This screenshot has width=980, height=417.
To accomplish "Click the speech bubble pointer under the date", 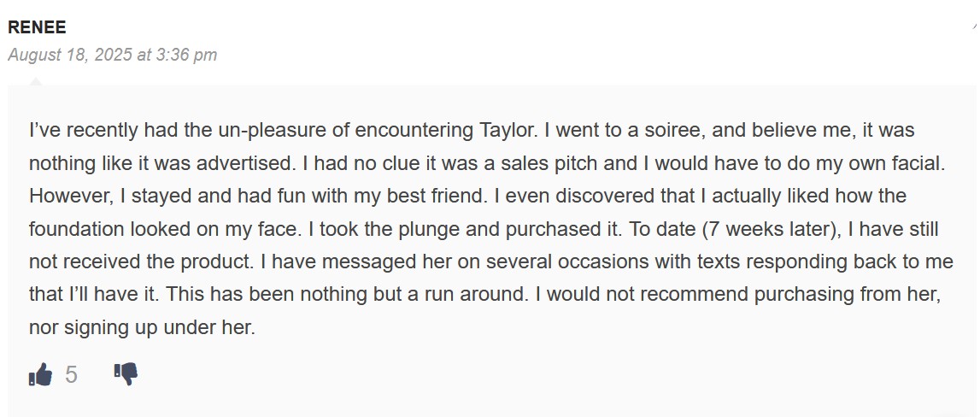I will click(36, 82).
